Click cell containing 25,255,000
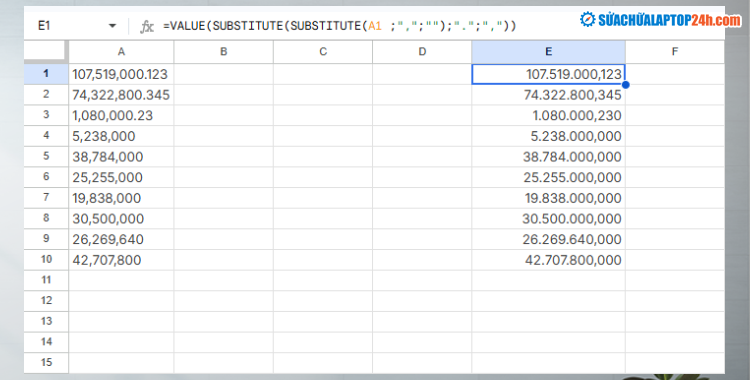750x380 pixels. coord(121,177)
